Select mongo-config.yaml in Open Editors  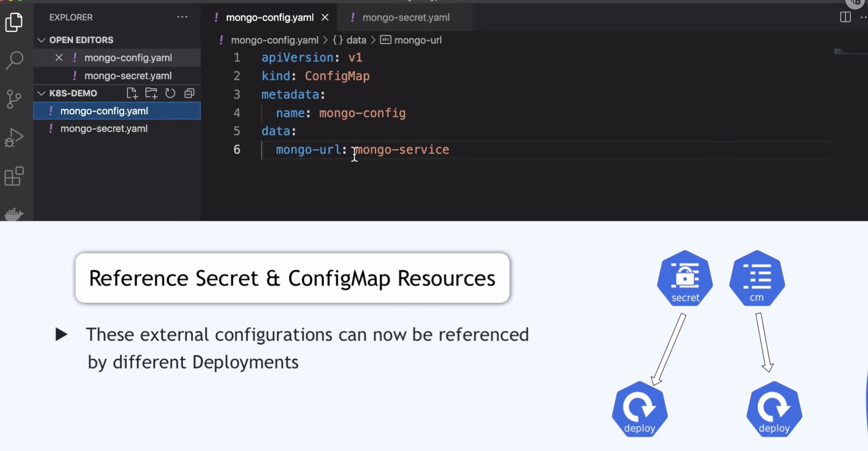pyautogui.click(x=117, y=58)
